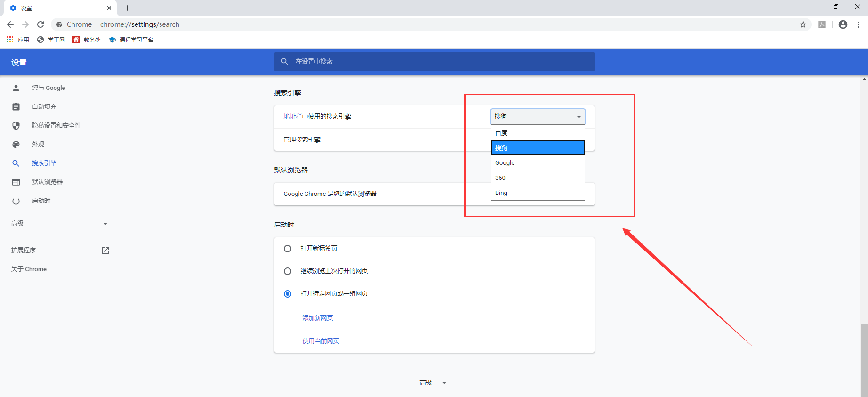Screen dimensions: 868x397
Task: Bookmark this page with the star icon
Action: (803, 24)
